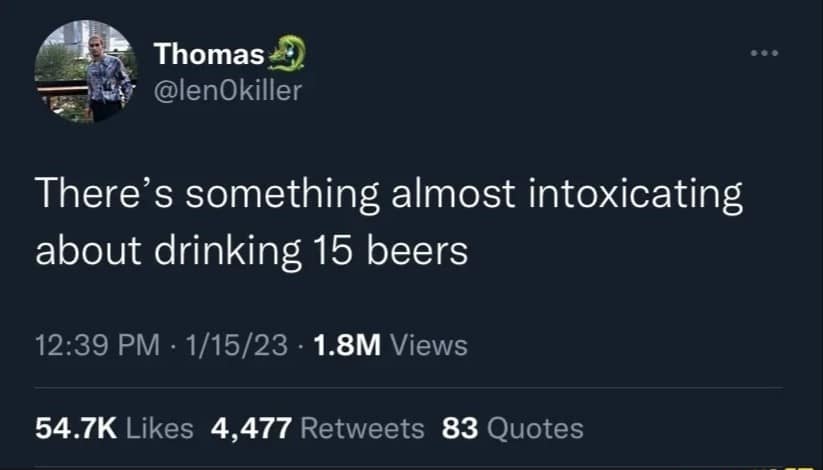Open Thomas's profile picture
Screen dimensions: 823x470
point(85,69)
